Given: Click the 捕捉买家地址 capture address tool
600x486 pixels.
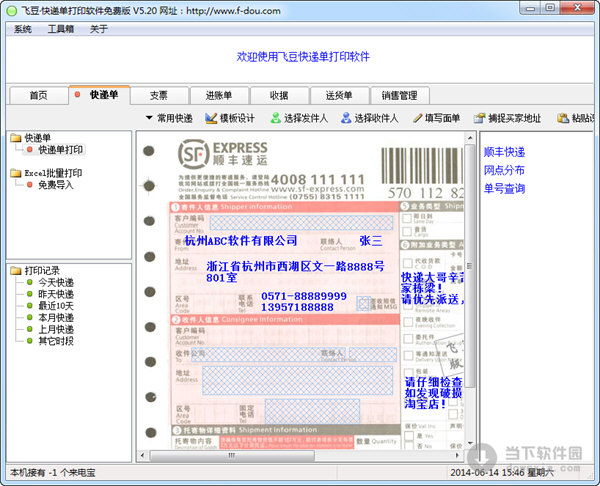Looking at the screenshot, I should click(x=507, y=118).
